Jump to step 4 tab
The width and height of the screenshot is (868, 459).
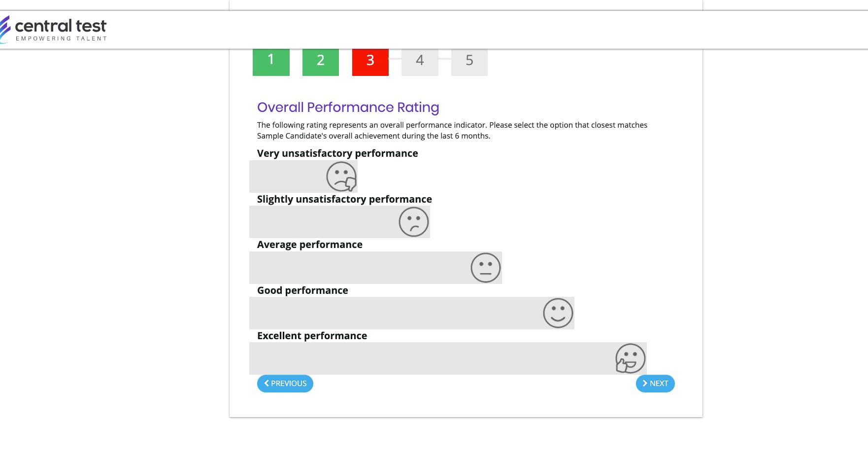click(x=420, y=62)
